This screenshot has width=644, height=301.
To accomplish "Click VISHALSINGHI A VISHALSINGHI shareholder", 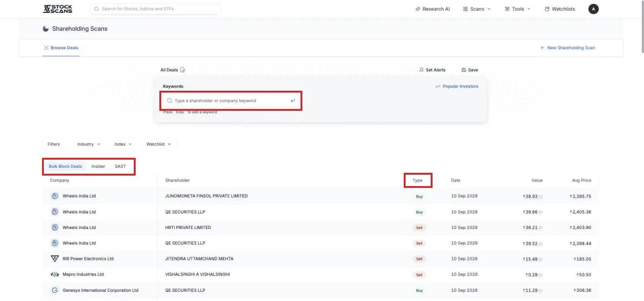I will (197, 275).
